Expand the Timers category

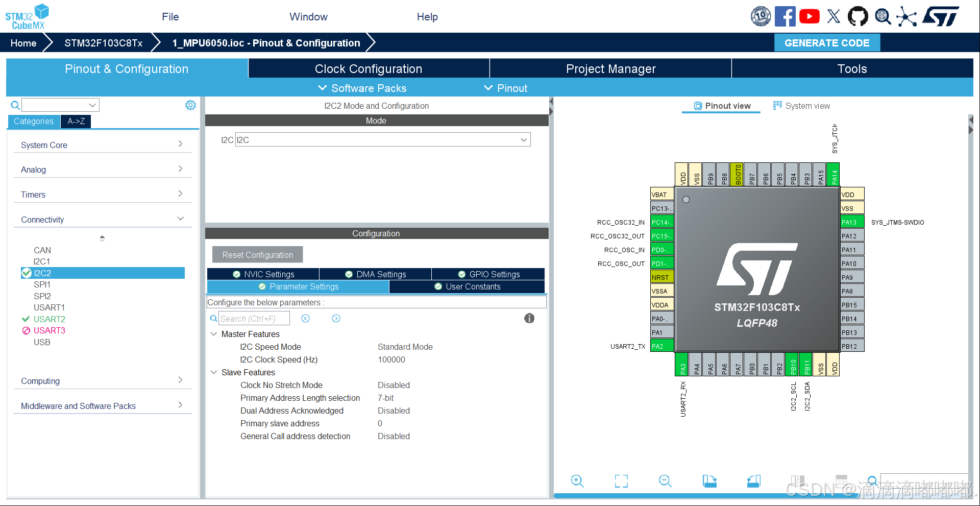point(102,194)
